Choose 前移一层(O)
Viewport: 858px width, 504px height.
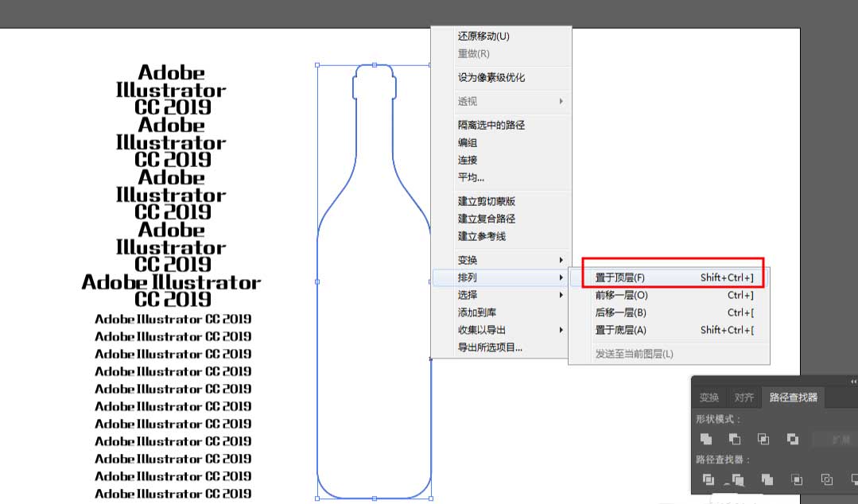pyautogui.click(x=670, y=295)
